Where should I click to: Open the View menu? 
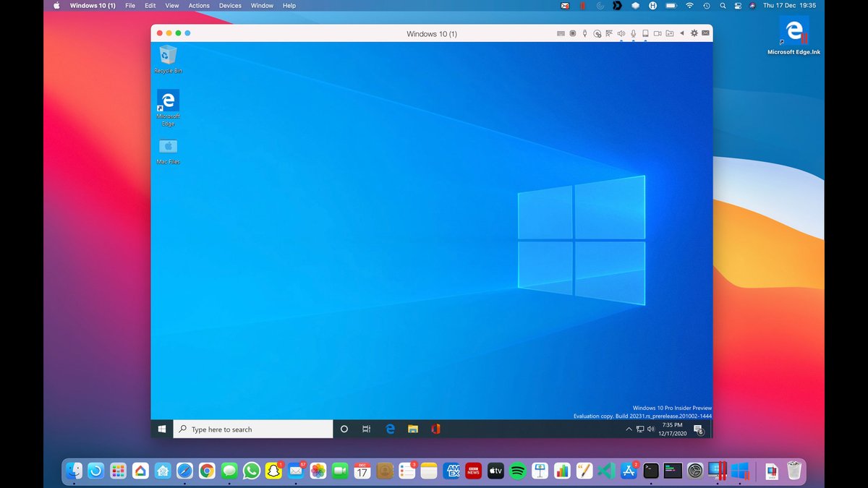pyautogui.click(x=172, y=5)
